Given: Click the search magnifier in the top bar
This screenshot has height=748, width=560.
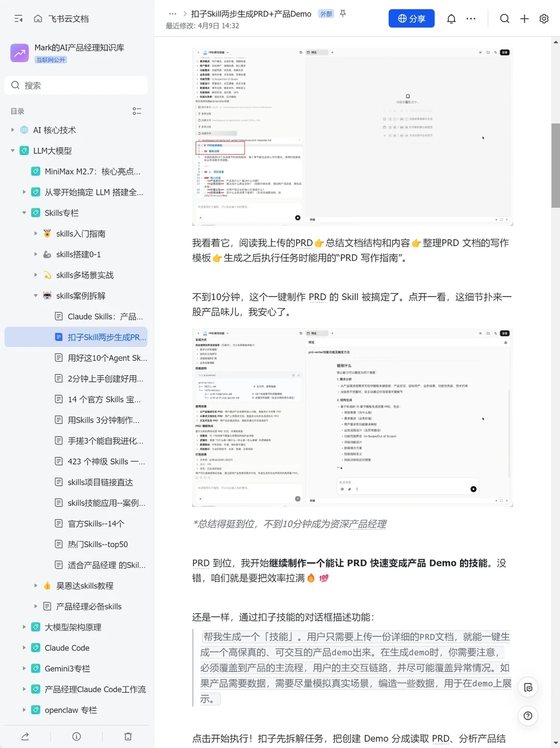Looking at the screenshot, I should [505, 19].
